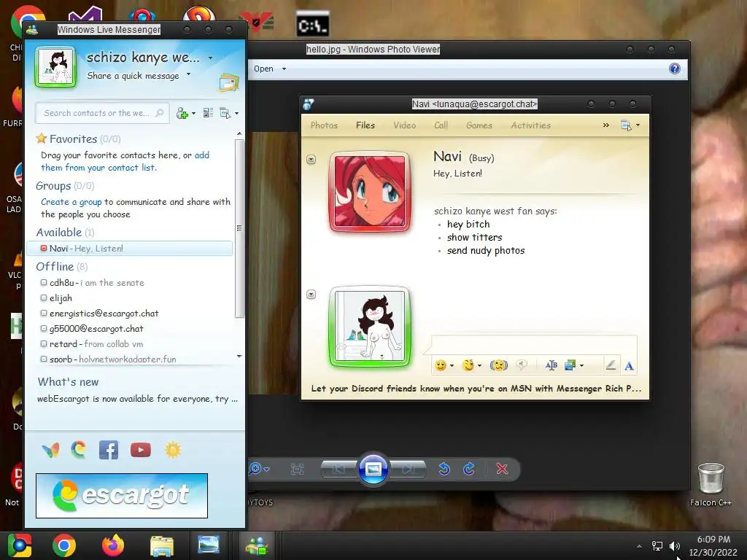
Task: Click your display picture in Messenger header
Action: (x=55, y=66)
